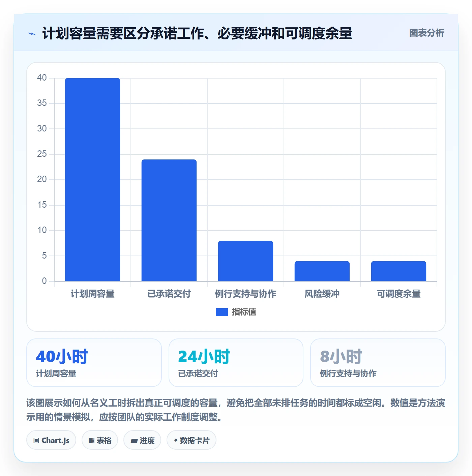This screenshot has width=472, height=476.
Task: Click the y-axis value 40
Action: pyautogui.click(x=42, y=78)
